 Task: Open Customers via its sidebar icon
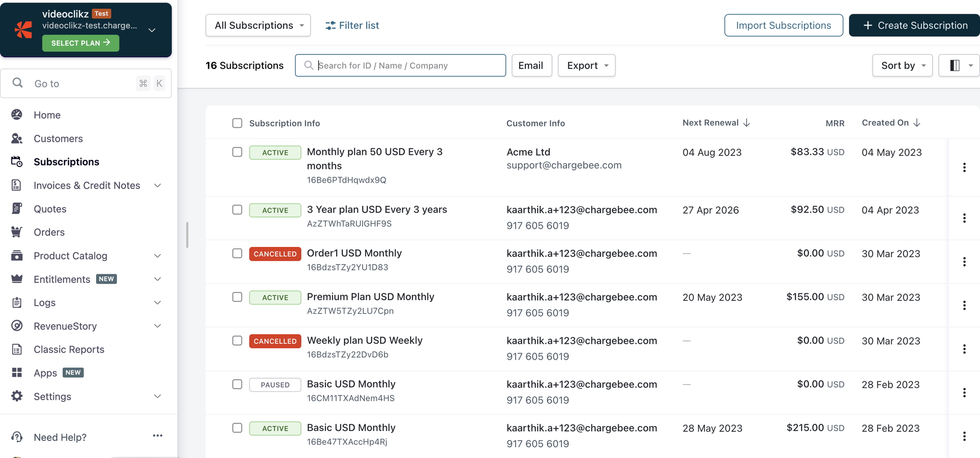17,138
